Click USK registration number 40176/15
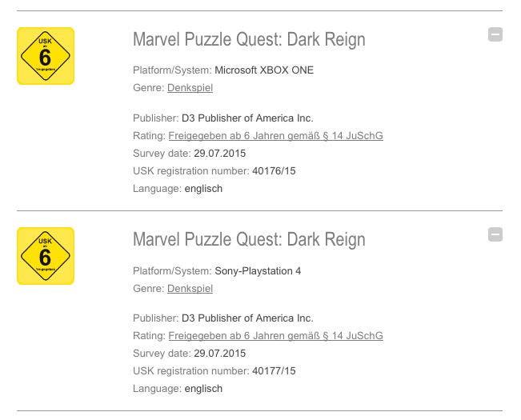 click(x=275, y=171)
